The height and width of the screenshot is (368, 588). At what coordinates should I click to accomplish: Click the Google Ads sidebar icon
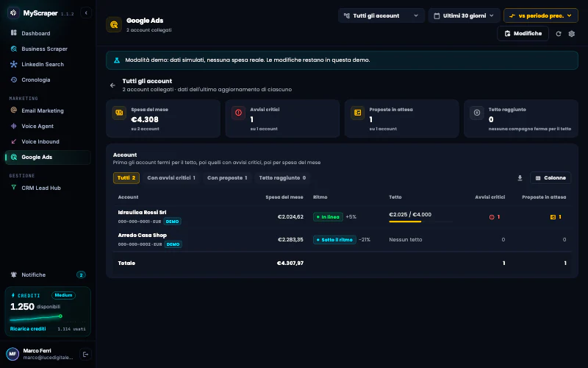click(14, 157)
